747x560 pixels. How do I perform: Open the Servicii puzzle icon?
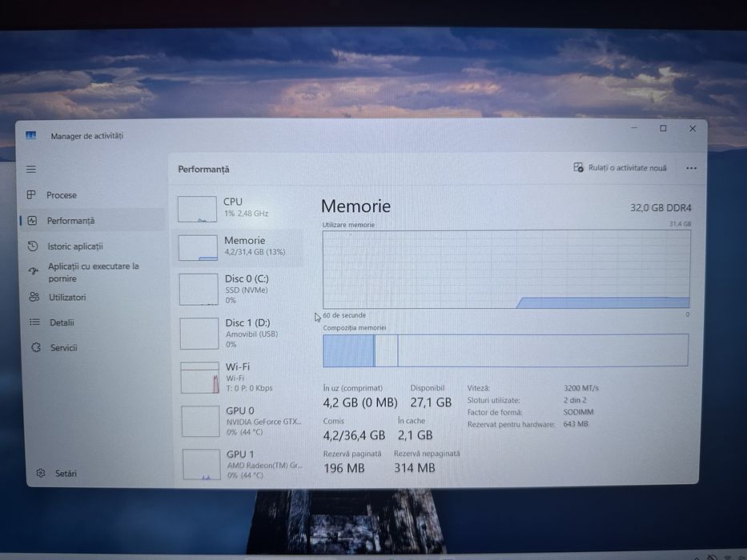click(36, 347)
